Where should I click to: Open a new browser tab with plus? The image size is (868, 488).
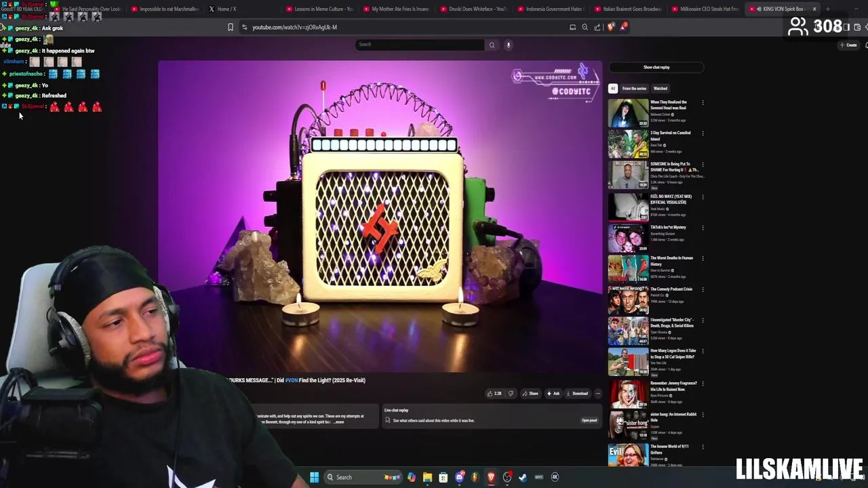[x=827, y=9]
